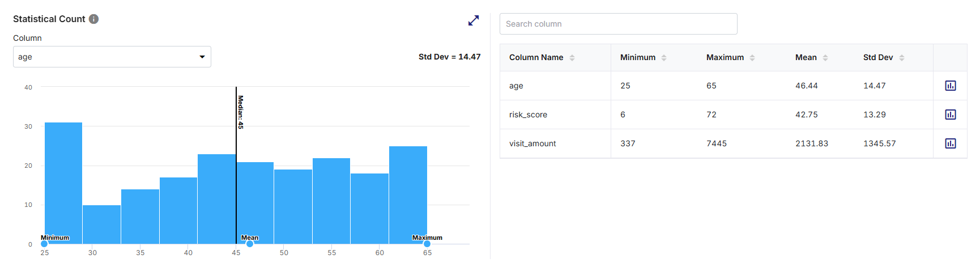Open the Column dropdown showing age
The height and width of the screenshot is (271, 980).
[x=112, y=57]
